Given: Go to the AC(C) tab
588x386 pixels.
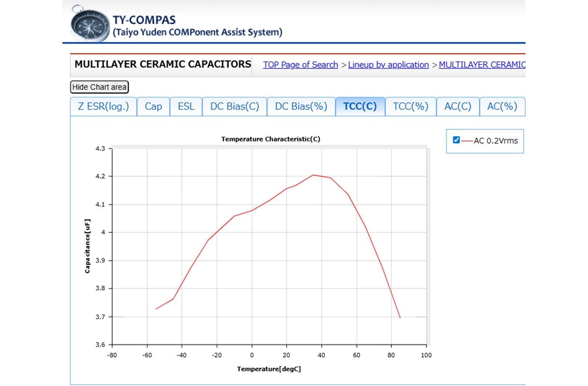Looking at the screenshot, I should 458,106.
